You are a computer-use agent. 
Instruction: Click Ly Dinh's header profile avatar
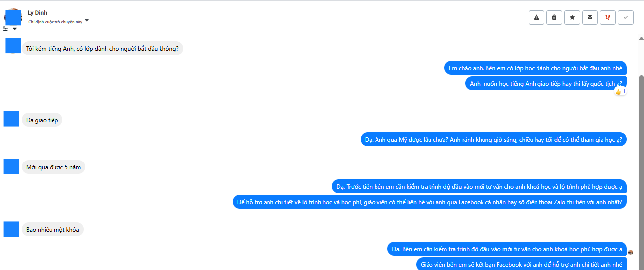pyautogui.click(x=13, y=17)
